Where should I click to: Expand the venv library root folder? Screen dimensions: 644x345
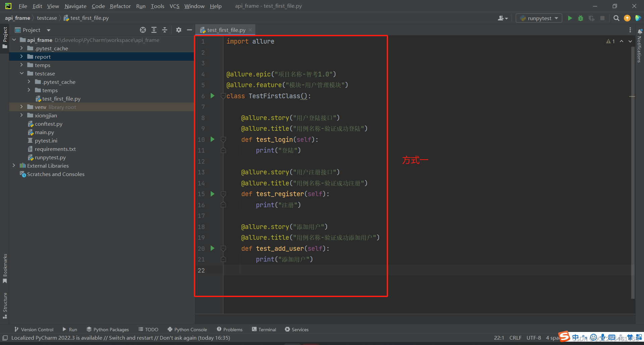[21, 107]
